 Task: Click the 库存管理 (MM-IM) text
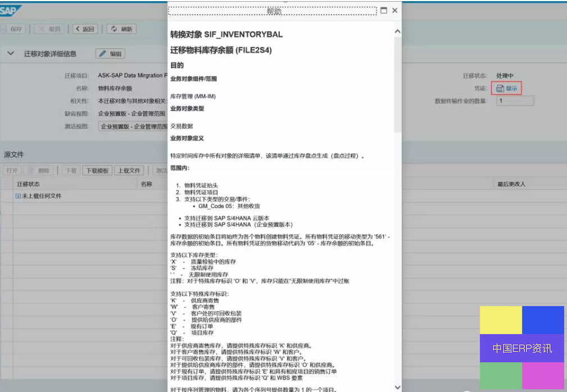coord(193,97)
